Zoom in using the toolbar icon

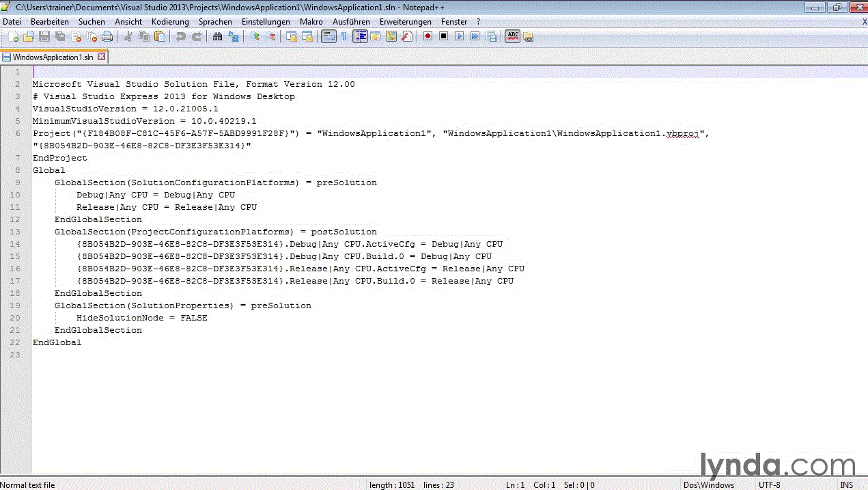pyautogui.click(x=255, y=36)
